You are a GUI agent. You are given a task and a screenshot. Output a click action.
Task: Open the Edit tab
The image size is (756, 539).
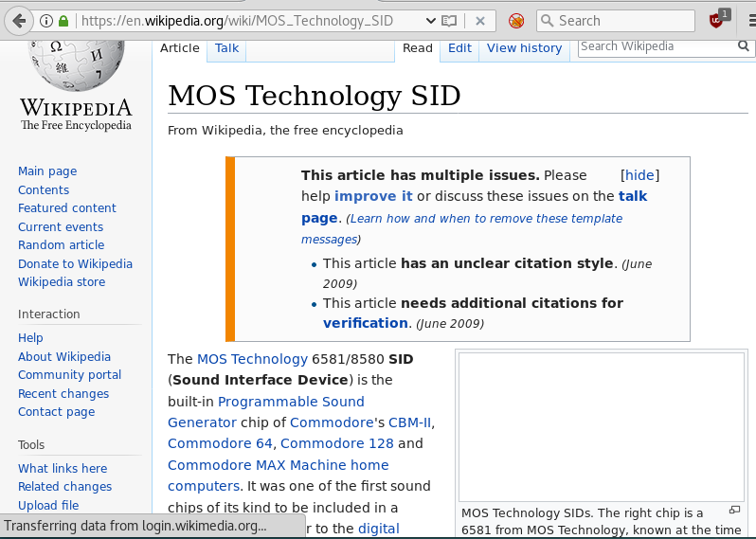pyautogui.click(x=459, y=48)
